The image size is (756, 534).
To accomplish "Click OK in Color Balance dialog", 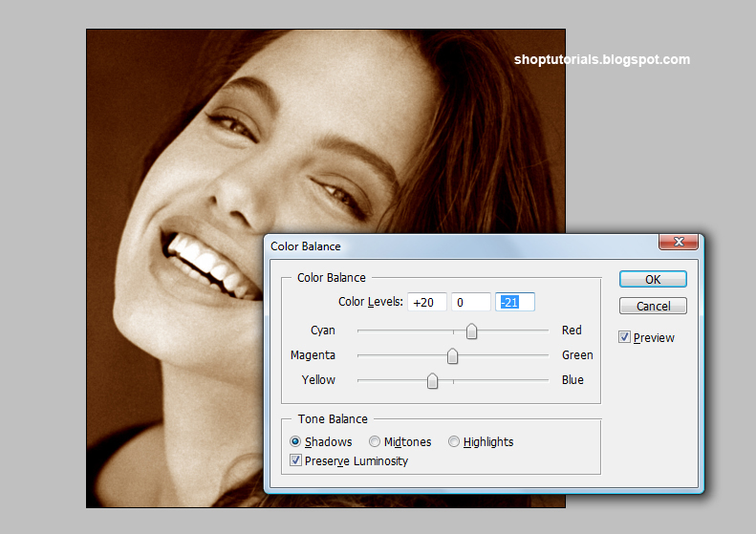I will pyautogui.click(x=653, y=279).
